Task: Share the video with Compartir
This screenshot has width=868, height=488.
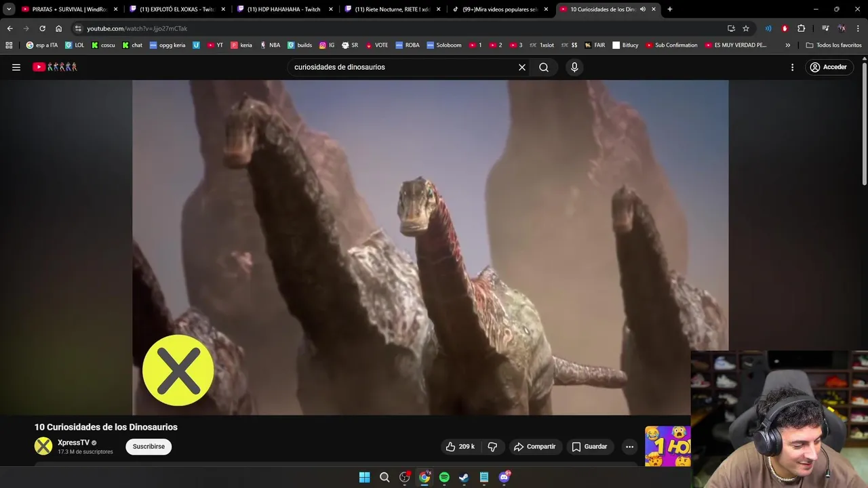Action: pyautogui.click(x=535, y=447)
